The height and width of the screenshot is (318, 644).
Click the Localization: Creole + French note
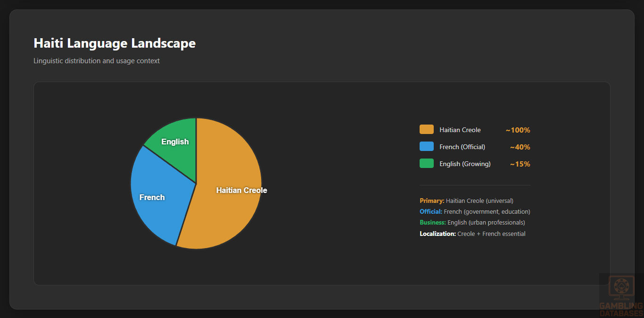[x=472, y=234]
